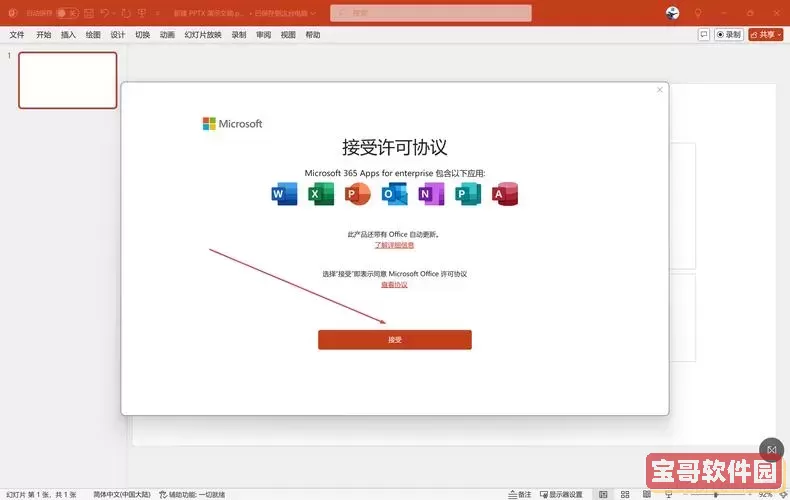Click 辅助功能: 一切就绪 status

click(x=192, y=494)
